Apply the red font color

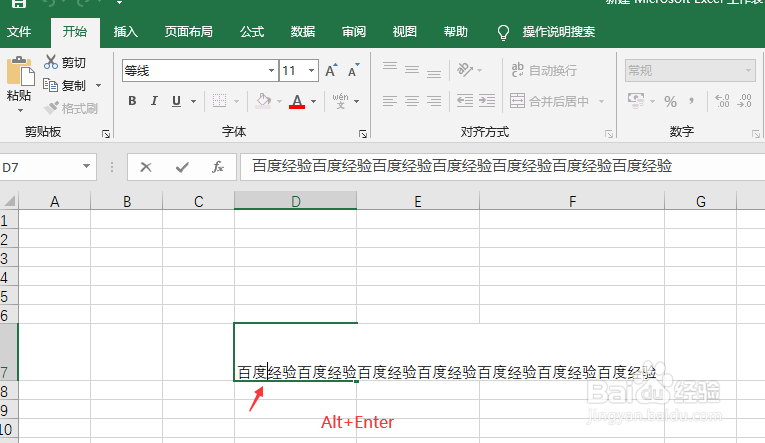click(x=297, y=101)
